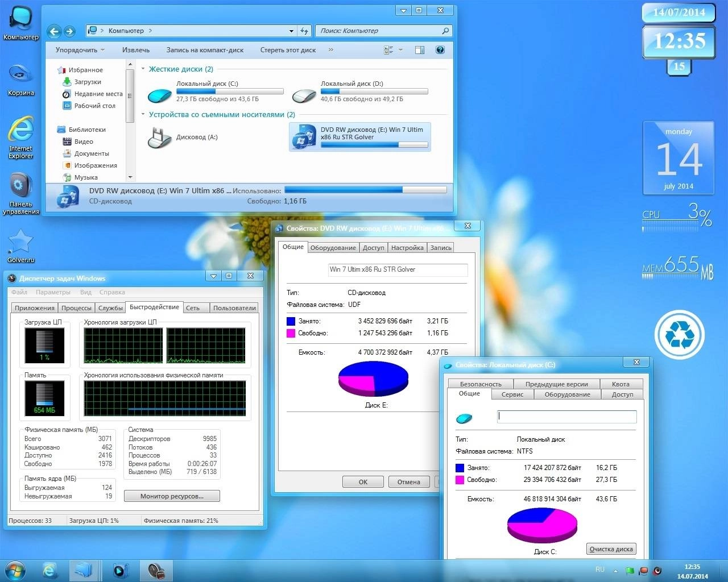This screenshot has height=582, width=728.
Task: Open the Golver.ru star shortcut
Action: point(21,246)
